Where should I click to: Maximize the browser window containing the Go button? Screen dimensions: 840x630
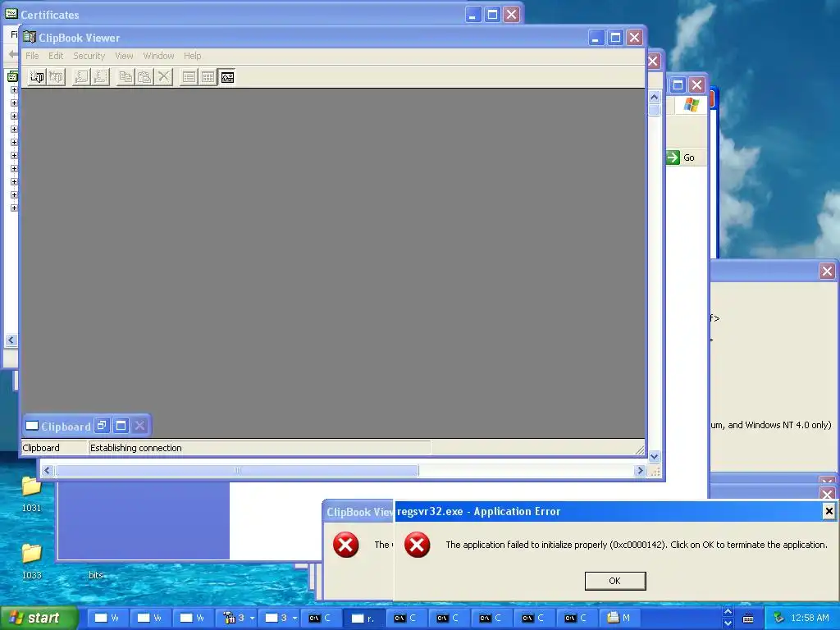point(678,84)
